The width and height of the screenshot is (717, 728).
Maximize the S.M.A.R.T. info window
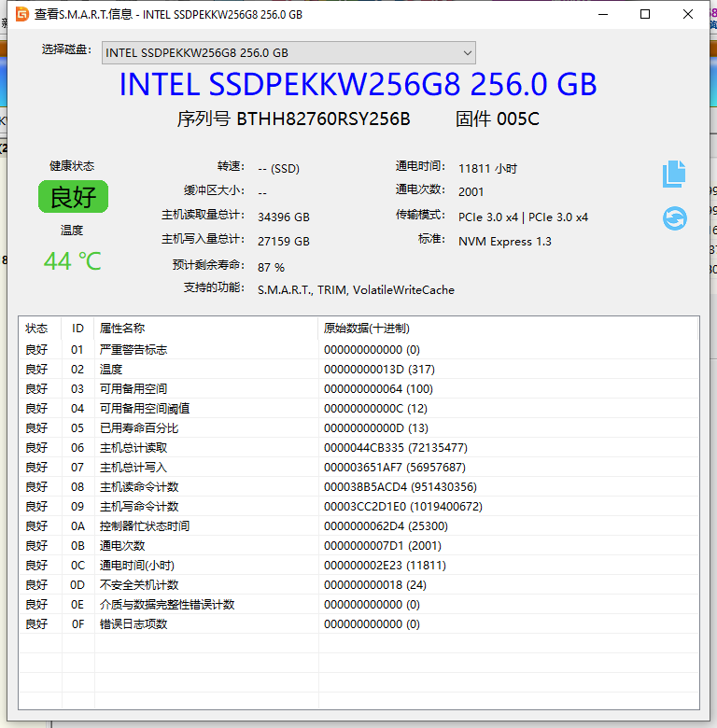tap(645, 14)
